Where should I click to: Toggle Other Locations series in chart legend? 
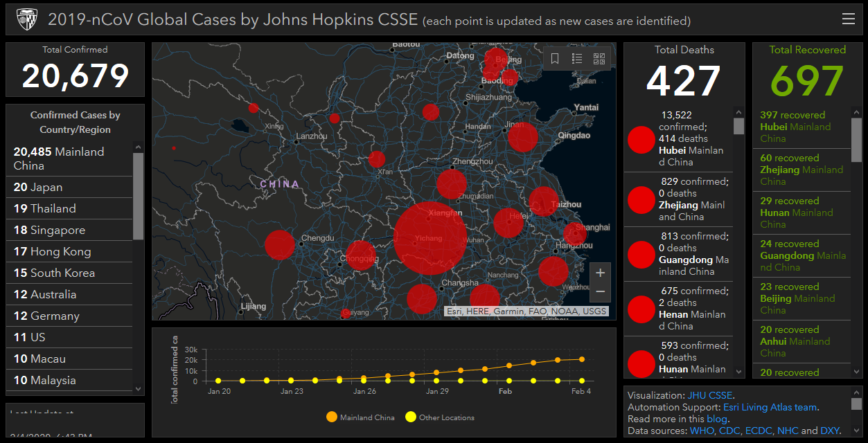[440, 417]
